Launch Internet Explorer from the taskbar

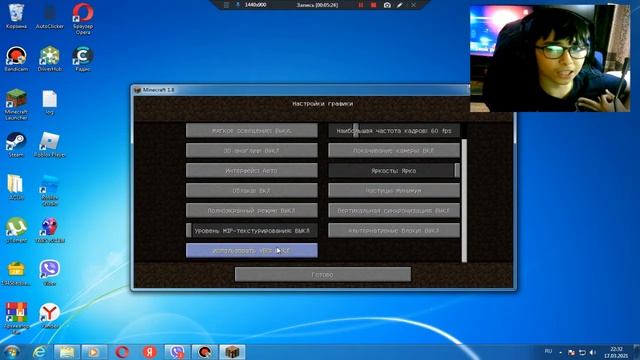click(x=40, y=352)
